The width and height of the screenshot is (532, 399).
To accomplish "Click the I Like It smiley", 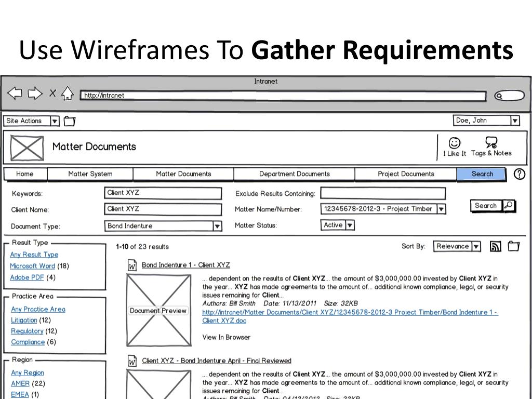I will point(455,143).
